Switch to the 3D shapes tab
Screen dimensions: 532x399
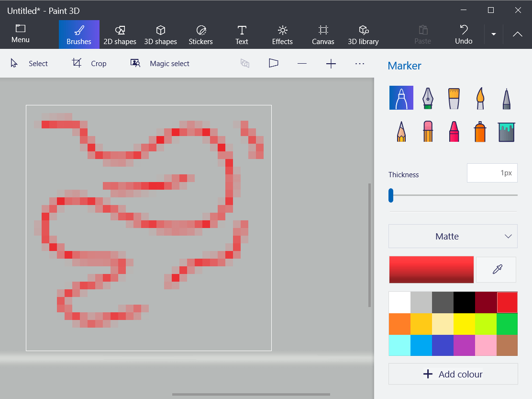click(x=161, y=34)
